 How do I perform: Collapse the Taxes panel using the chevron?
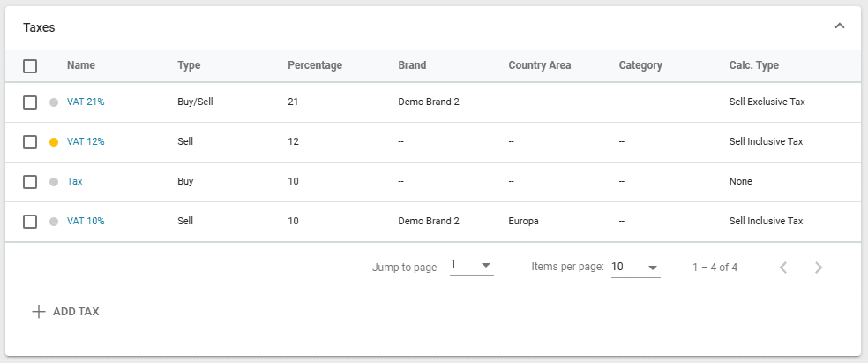[x=839, y=26]
